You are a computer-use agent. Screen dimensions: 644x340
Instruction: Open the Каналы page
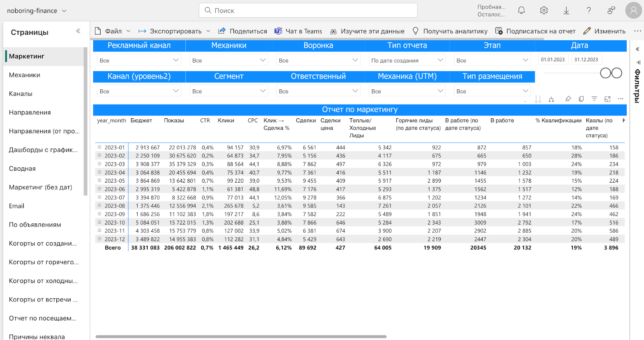21,94
